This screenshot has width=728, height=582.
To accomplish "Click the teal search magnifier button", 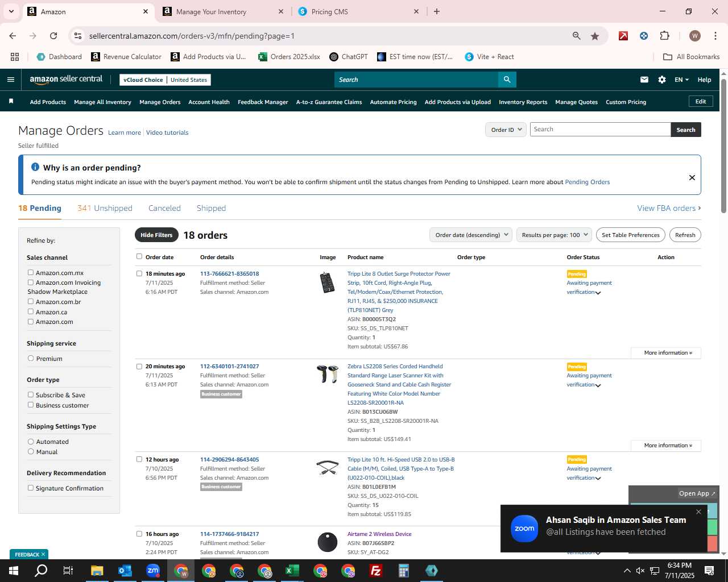I will [x=507, y=80].
